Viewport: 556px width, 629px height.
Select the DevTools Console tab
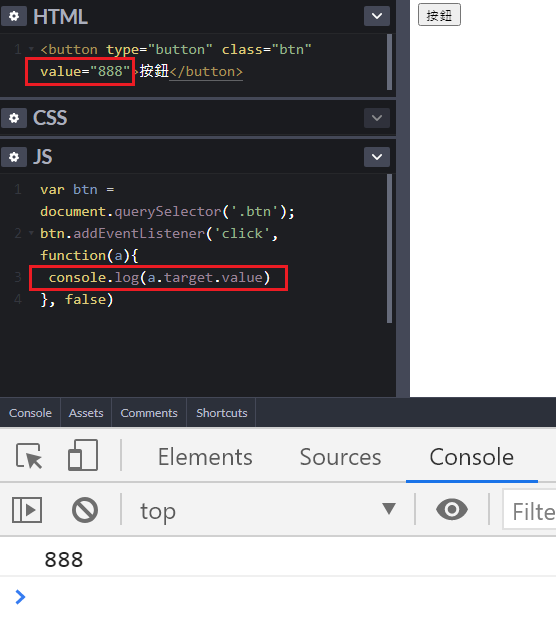(471, 457)
